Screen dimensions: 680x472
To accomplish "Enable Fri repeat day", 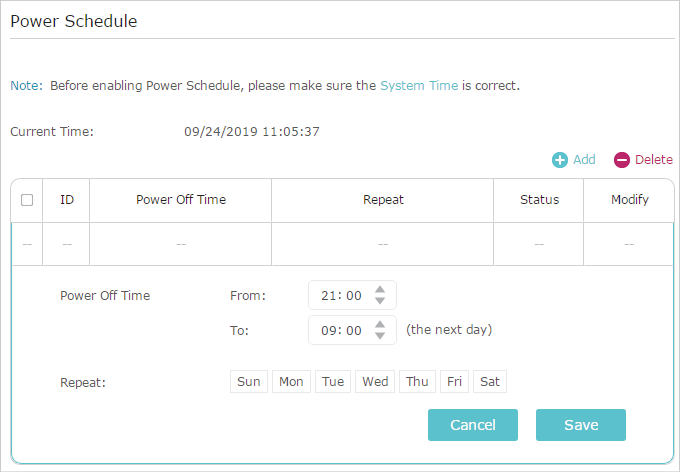I will 454,381.
